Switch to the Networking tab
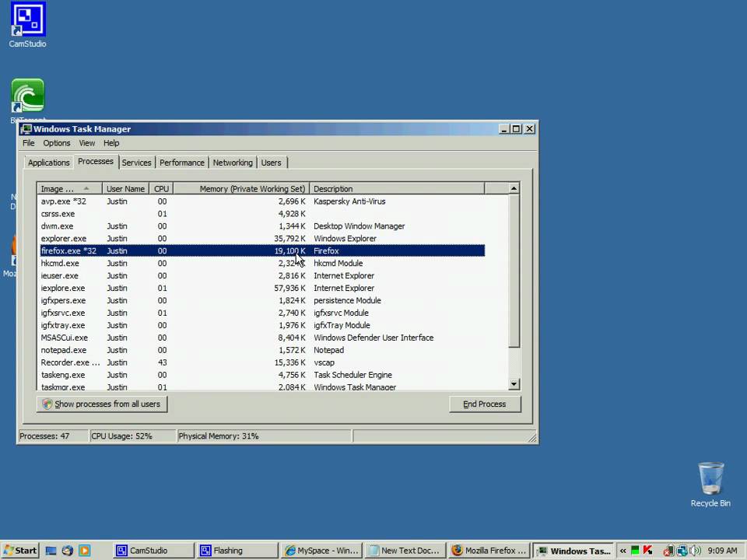The height and width of the screenshot is (560, 747). click(233, 163)
